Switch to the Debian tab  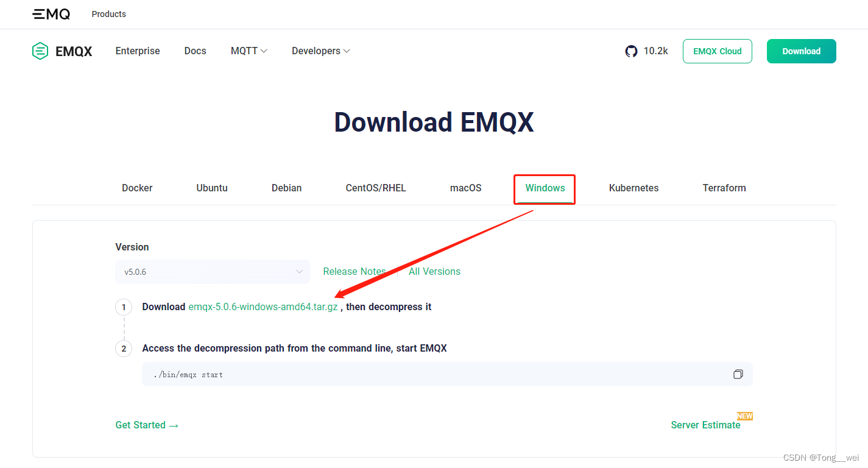tap(287, 188)
